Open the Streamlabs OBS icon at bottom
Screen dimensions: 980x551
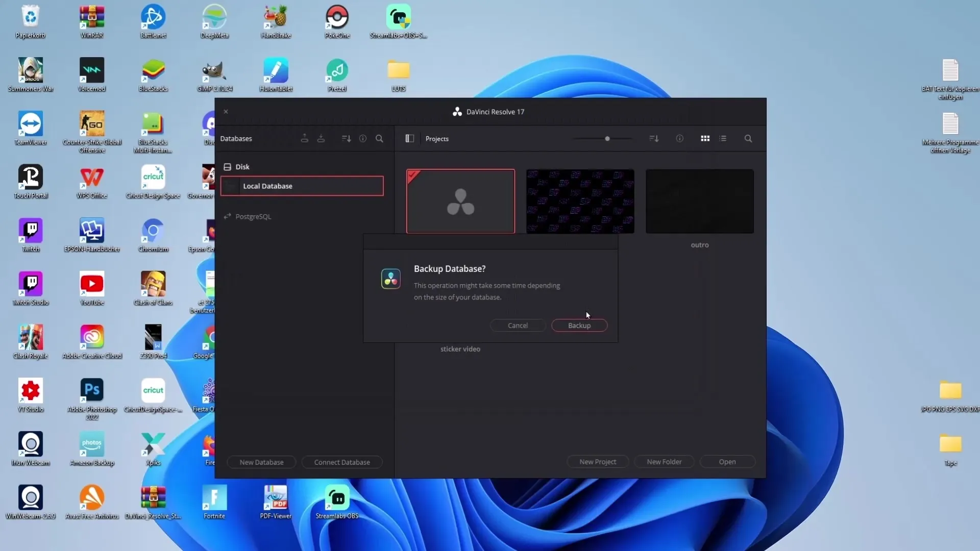[337, 503]
